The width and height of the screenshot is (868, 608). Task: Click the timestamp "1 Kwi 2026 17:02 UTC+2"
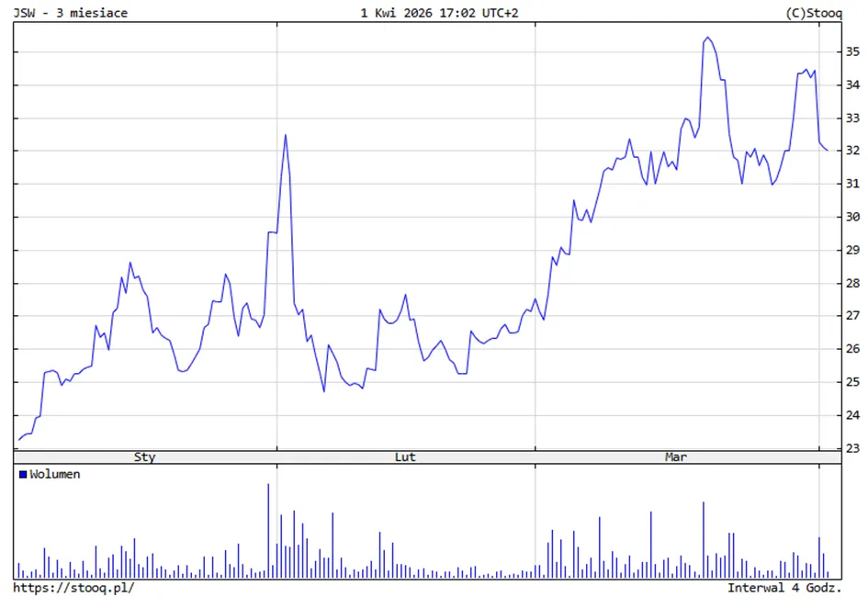(x=440, y=13)
